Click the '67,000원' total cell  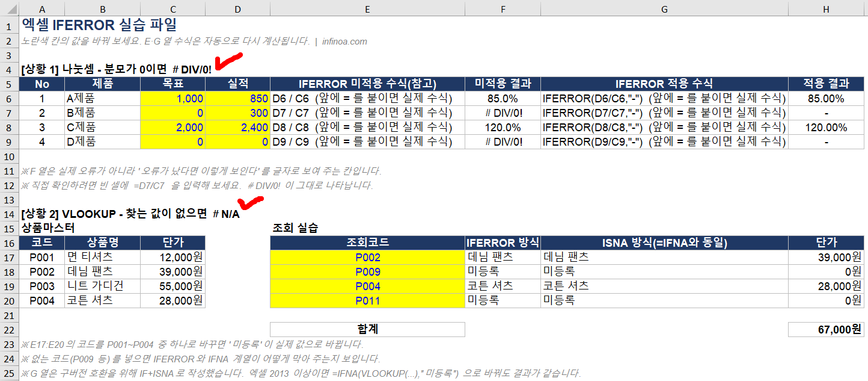(826, 329)
